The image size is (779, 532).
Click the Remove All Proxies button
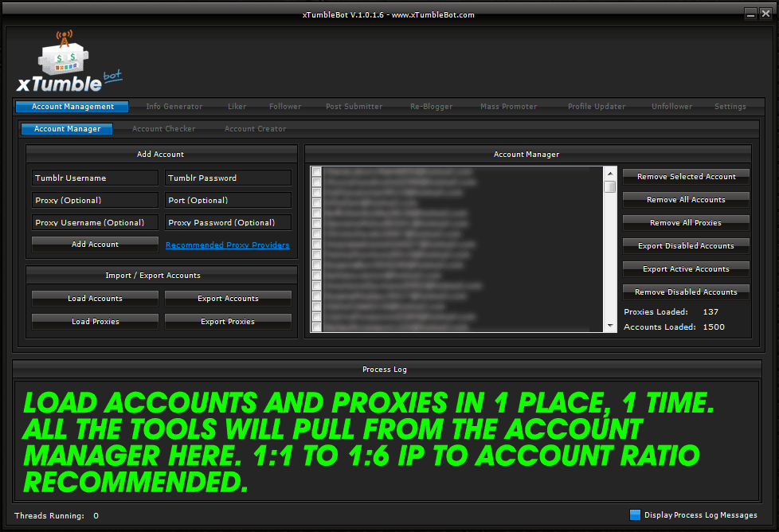tap(686, 222)
